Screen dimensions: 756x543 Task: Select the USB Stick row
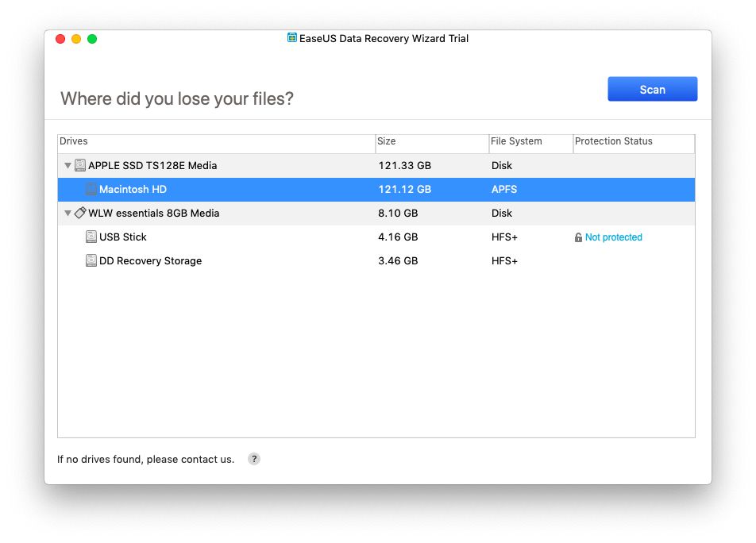(376, 237)
